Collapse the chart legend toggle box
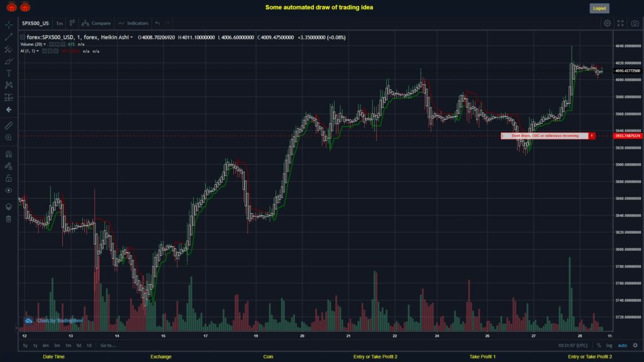 pyautogui.click(x=23, y=37)
